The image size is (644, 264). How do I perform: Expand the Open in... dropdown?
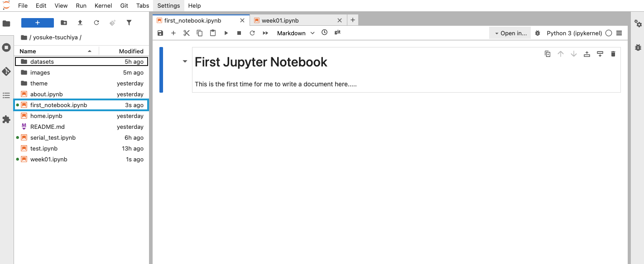coord(510,33)
